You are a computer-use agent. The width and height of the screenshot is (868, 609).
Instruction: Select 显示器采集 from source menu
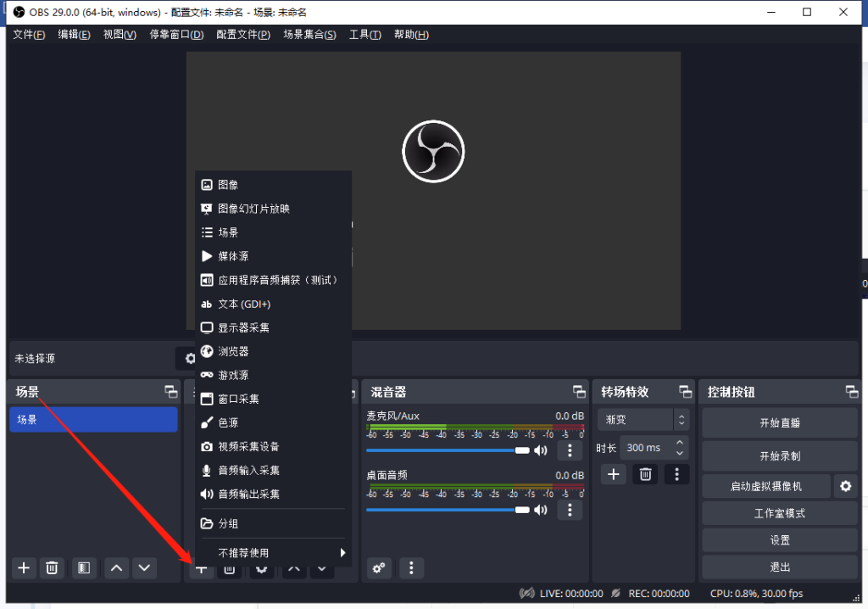[x=243, y=327]
